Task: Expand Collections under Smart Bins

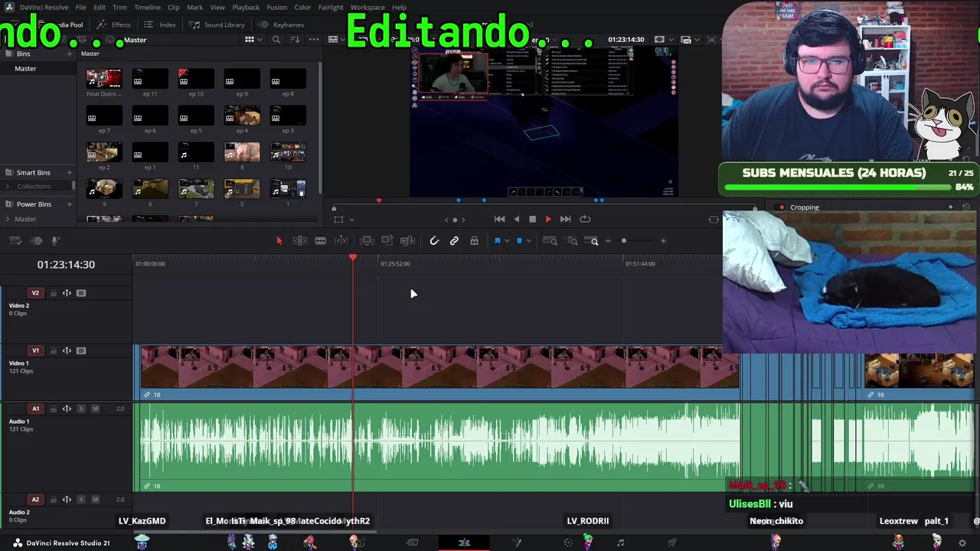Action: (x=8, y=187)
